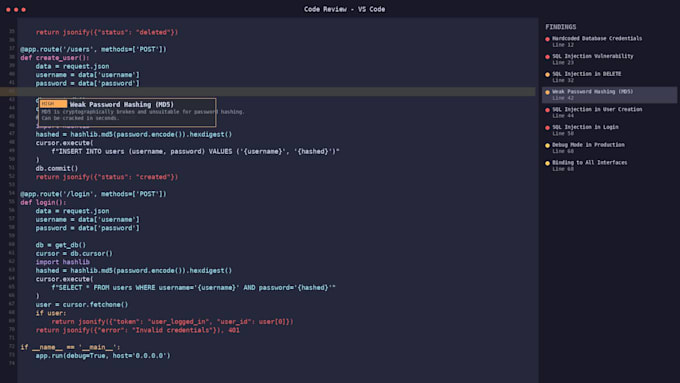Click the @app.route('/users') decorator line

pos(93,49)
